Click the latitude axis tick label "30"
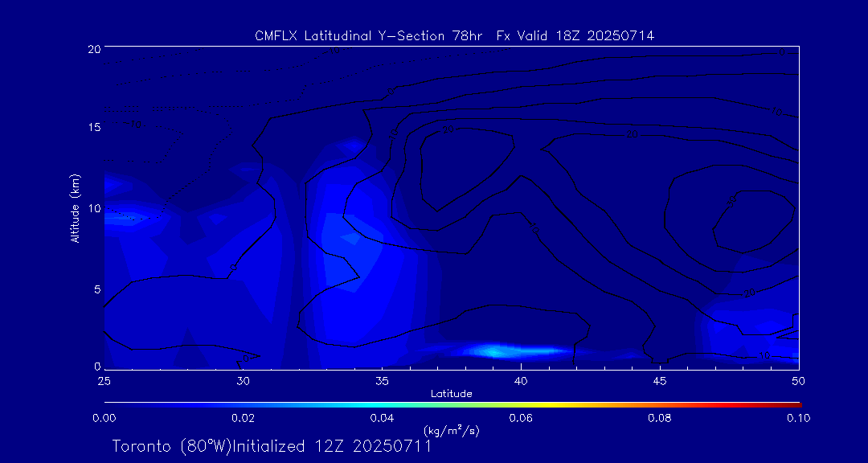 click(243, 381)
